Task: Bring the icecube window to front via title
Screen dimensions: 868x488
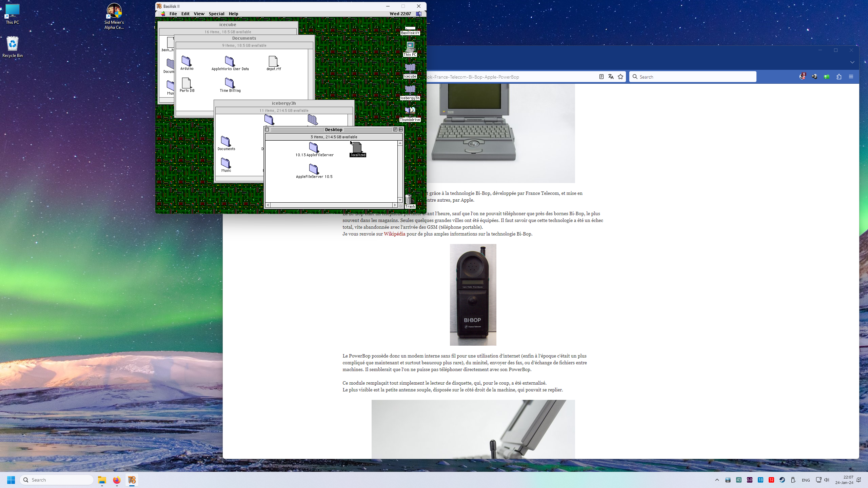Action: (x=228, y=24)
